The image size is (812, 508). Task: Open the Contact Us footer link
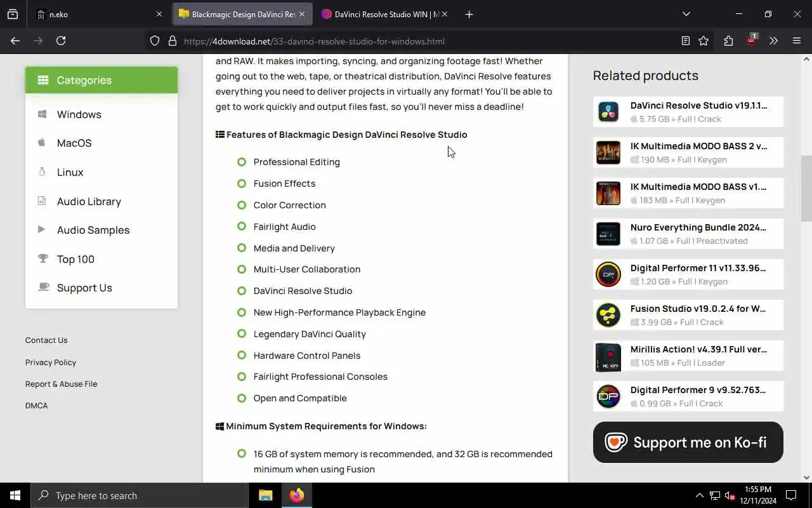point(46,340)
